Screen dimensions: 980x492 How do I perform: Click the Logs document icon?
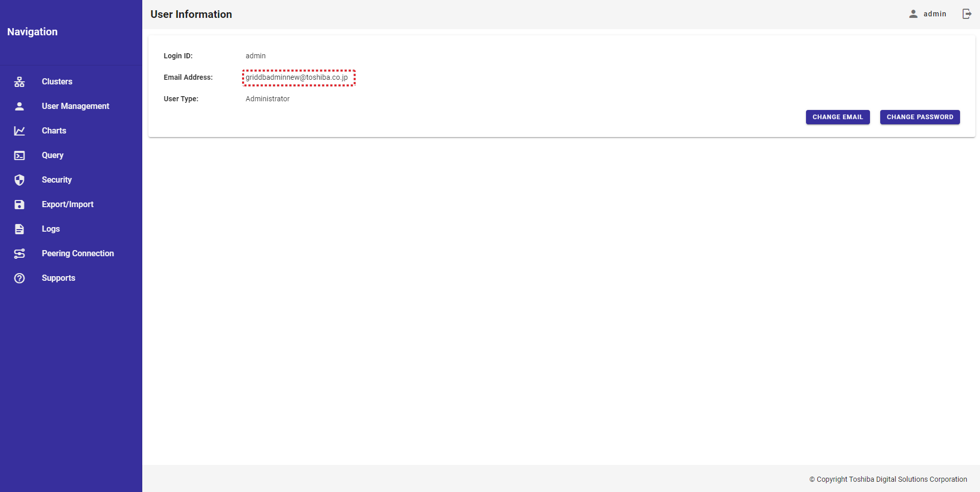19,229
